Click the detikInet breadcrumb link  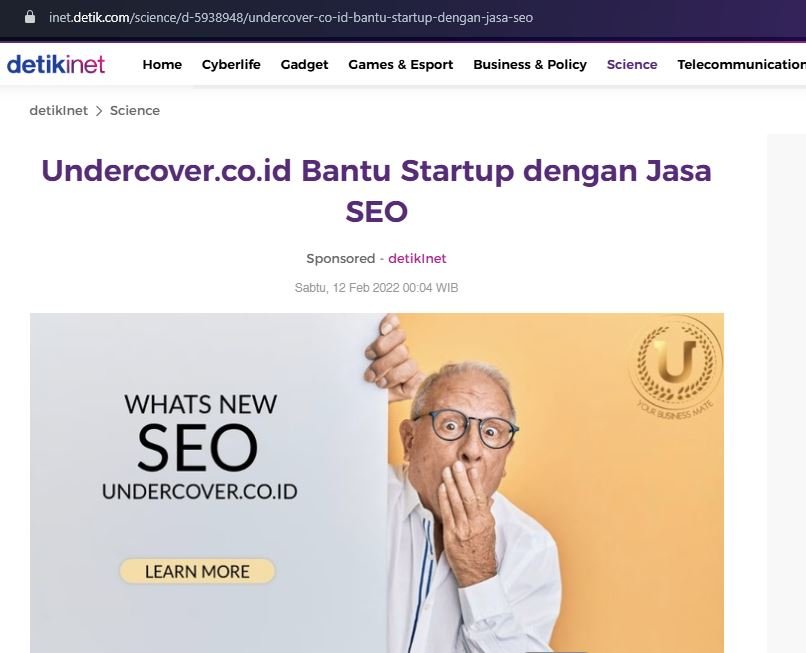coord(59,111)
